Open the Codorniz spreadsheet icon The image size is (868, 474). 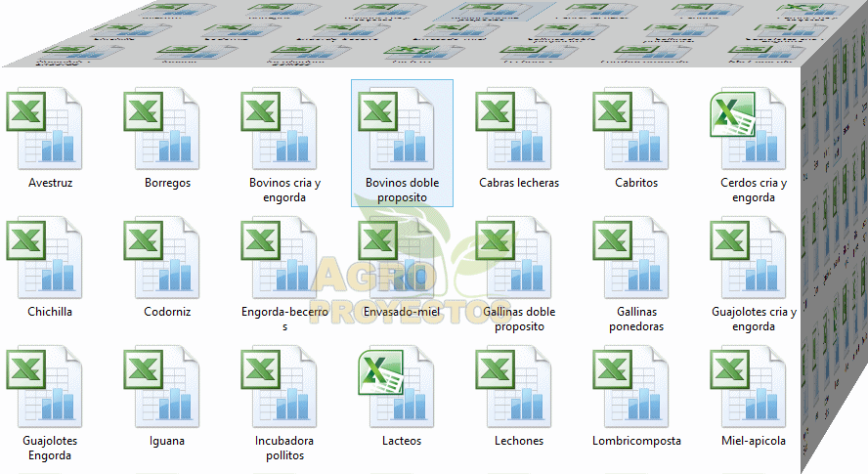[161, 258]
